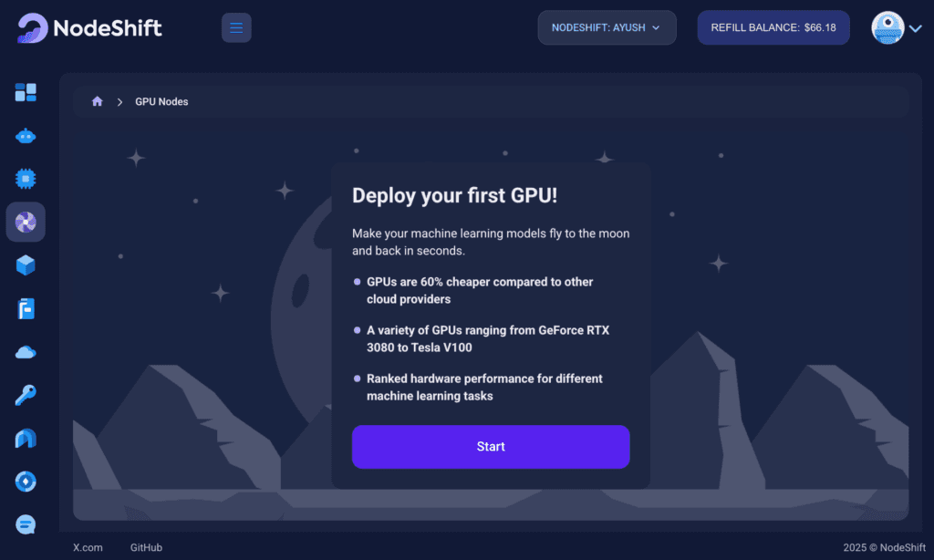Click the '2025 © NodeShift' copyright text
934x560 pixels.
884,547
